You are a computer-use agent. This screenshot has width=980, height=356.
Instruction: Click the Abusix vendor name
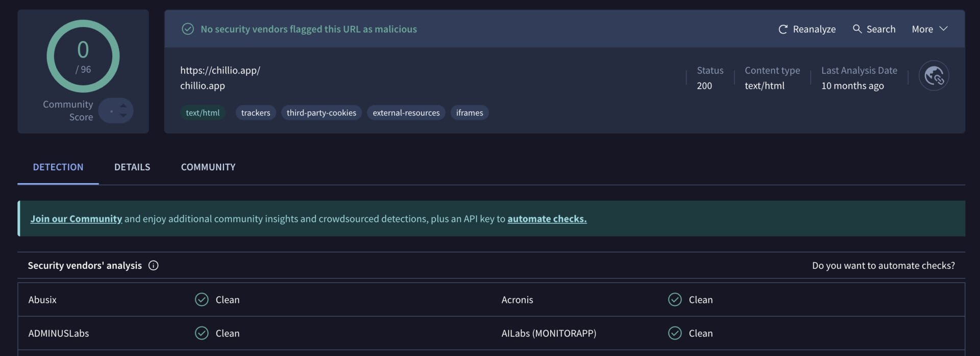pyautogui.click(x=42, y=300)
